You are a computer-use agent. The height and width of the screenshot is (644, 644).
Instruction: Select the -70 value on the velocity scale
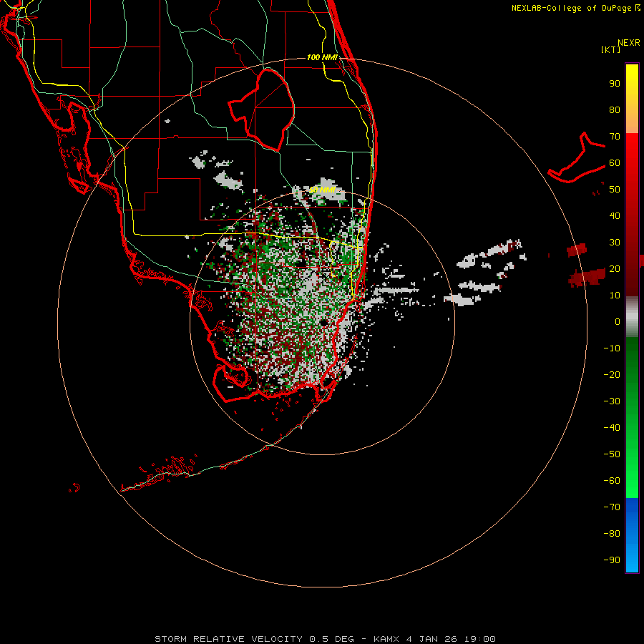tap(612, 507)
